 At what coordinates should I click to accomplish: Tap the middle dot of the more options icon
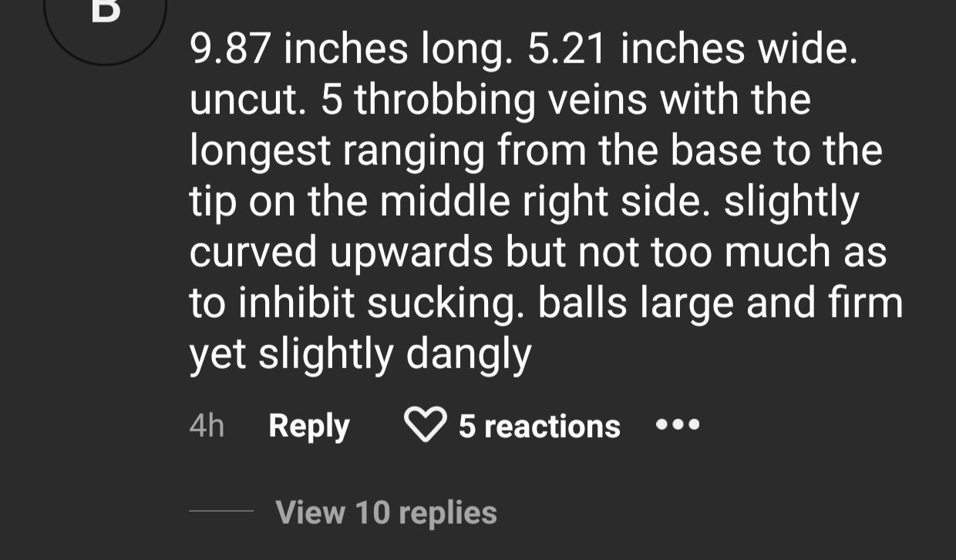click(x=678, y=425)
